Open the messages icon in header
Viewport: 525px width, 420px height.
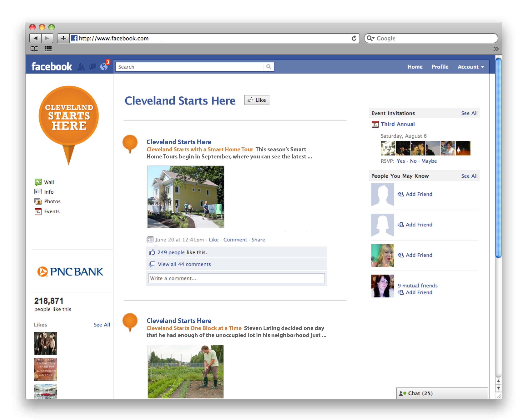tap(92, 67)
